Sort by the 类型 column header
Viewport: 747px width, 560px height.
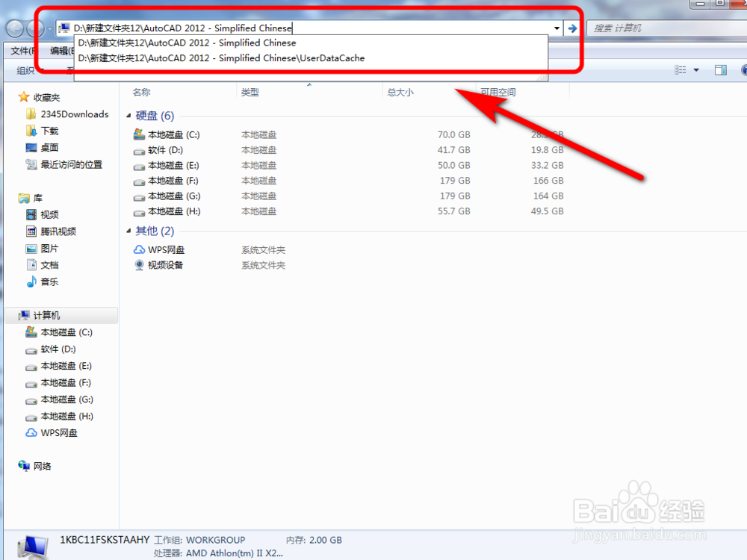249,92
